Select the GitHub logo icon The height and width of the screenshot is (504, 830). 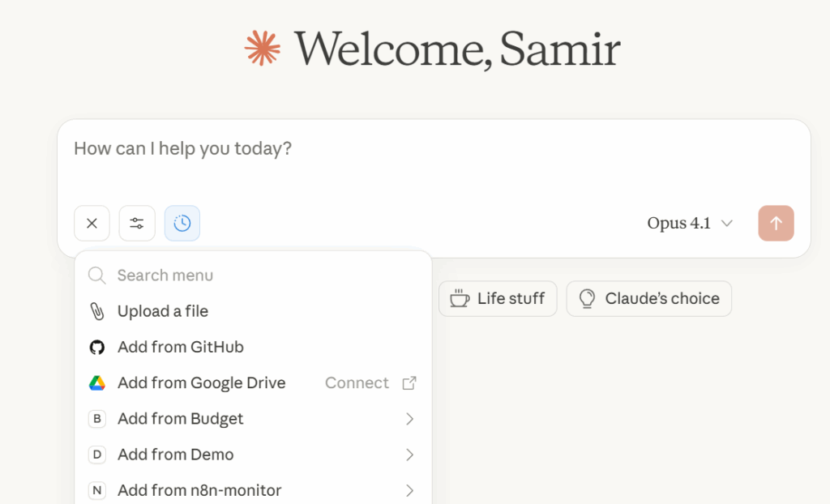[x=97, y=348]
